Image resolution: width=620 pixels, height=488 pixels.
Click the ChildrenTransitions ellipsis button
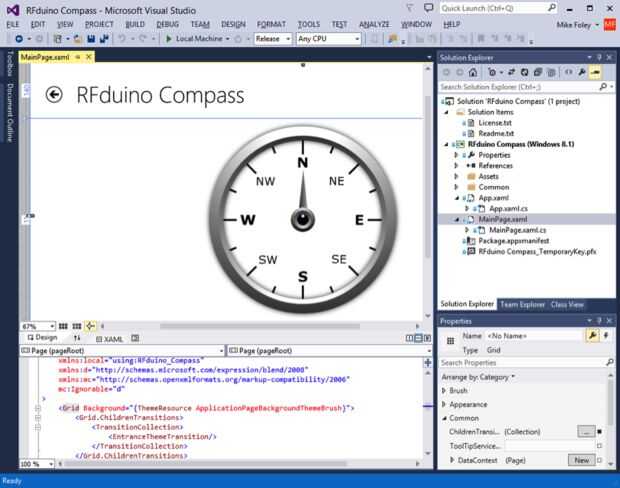[586, 431]
